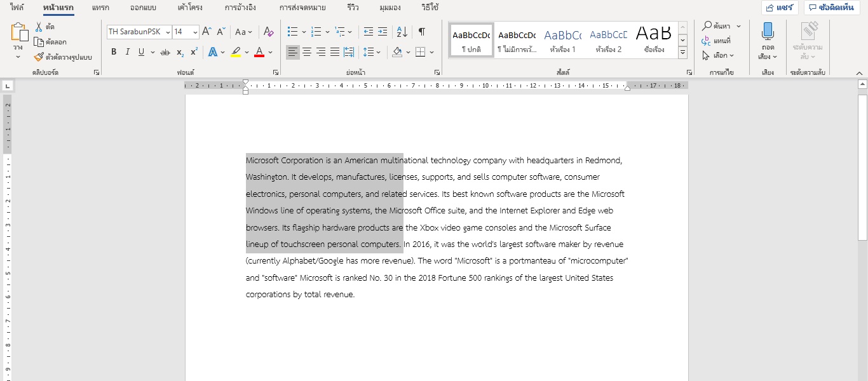Screen dimensions: 868x381
Task: Justify the paragraph text
Action: 335,52
